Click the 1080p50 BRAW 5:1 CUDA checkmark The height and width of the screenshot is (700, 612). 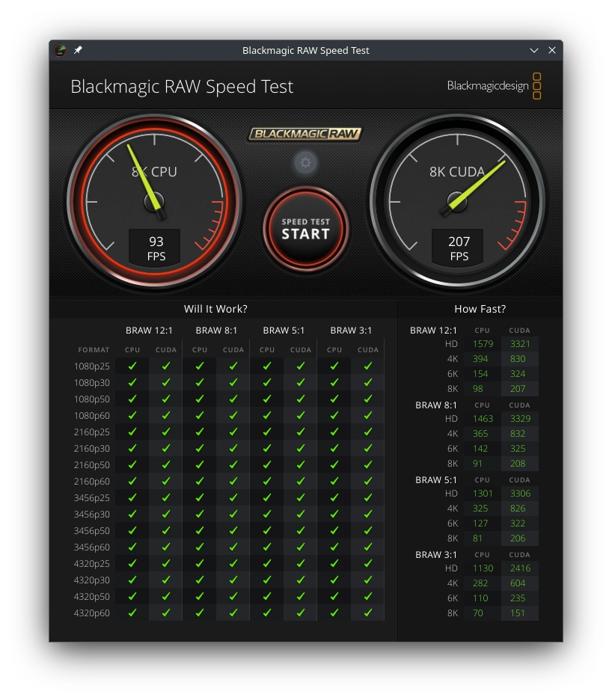coord(301,399)
